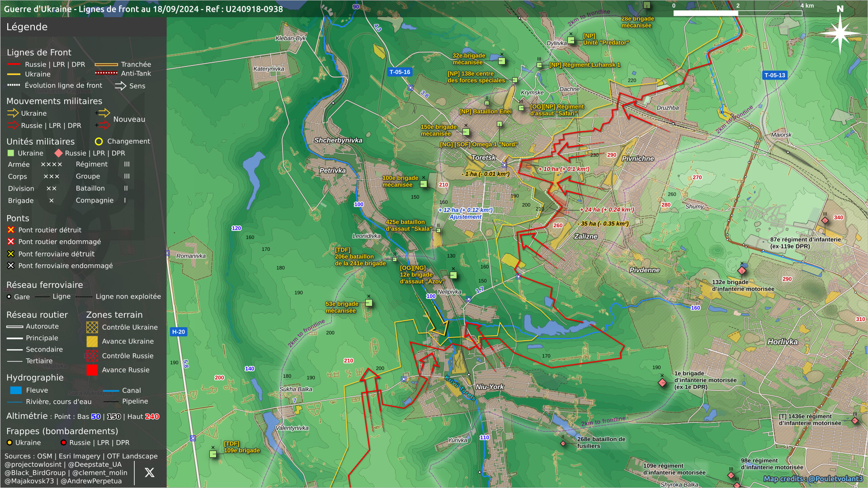Click the north compass star icon
Viewport: 868px width, 488px height.
840,33
